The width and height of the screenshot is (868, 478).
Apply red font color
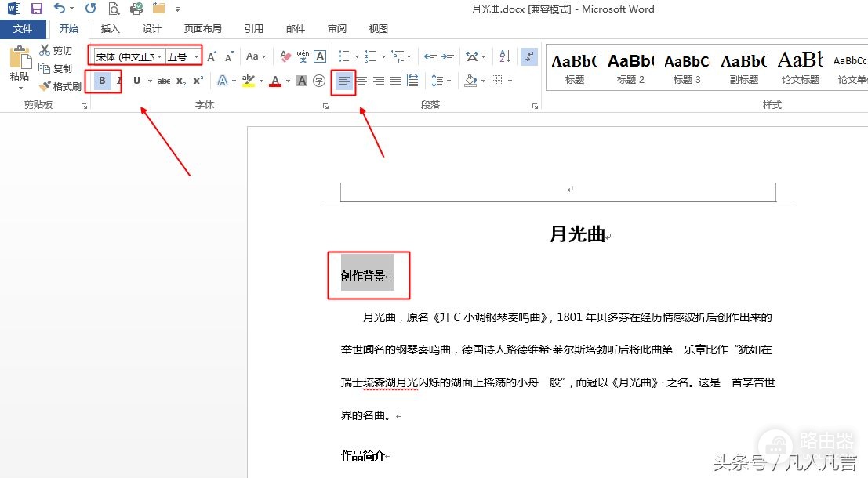point(275,81)
